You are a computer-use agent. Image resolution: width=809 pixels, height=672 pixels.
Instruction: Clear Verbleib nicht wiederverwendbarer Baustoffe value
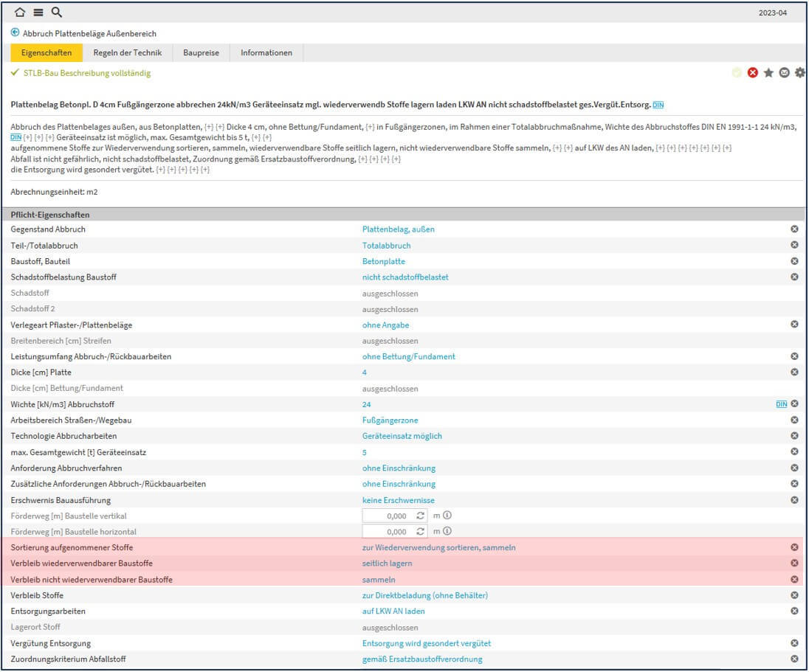tap(794, 579)
